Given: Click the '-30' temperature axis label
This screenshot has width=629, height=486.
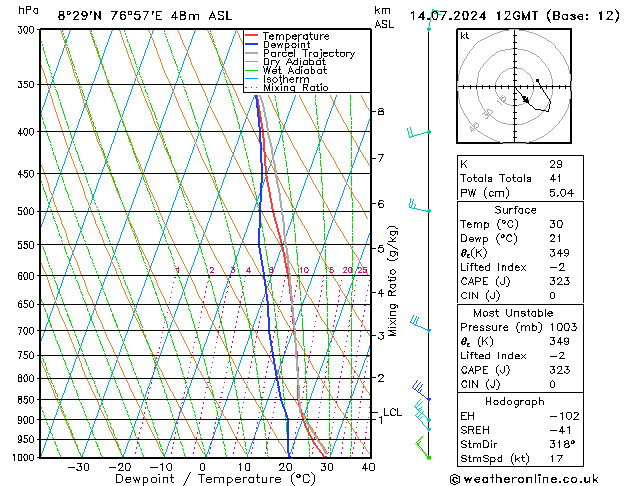Looking at the screenshot, I should 78,467.
